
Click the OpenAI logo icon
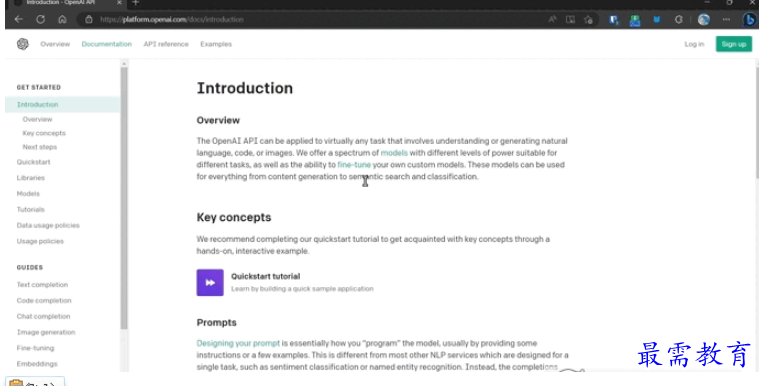[23, 44]
